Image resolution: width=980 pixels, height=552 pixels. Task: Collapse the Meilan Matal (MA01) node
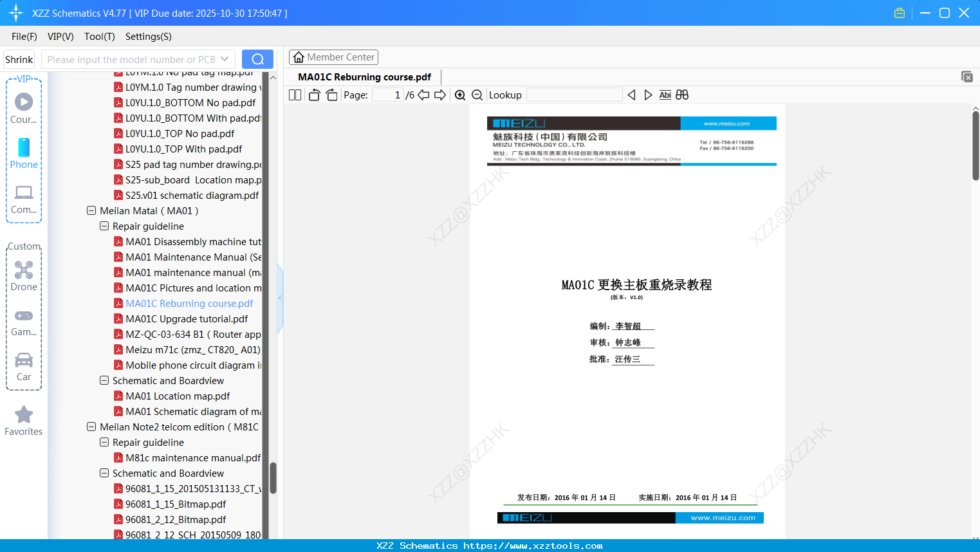pos(91,210)
